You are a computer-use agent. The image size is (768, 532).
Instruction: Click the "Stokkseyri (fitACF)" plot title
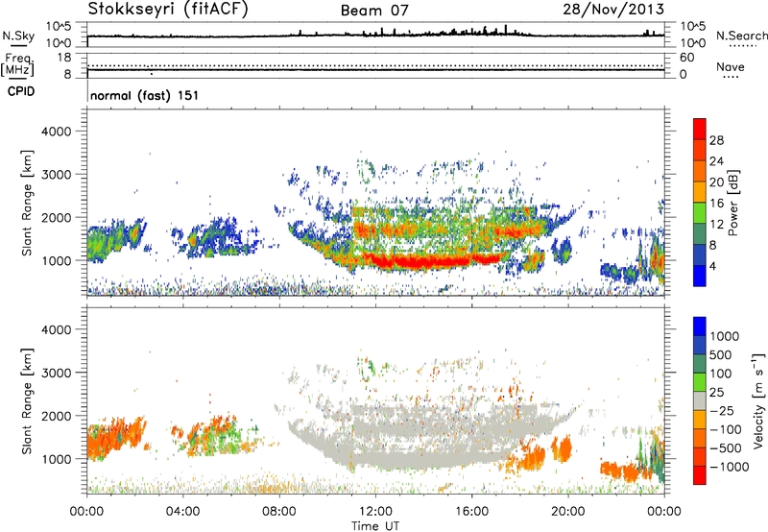[x=168, y=9]
